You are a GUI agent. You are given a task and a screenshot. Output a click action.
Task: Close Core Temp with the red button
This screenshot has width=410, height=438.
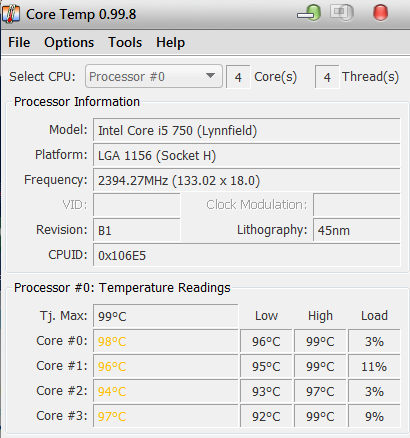pyautogui.click(x=380, y=13)
